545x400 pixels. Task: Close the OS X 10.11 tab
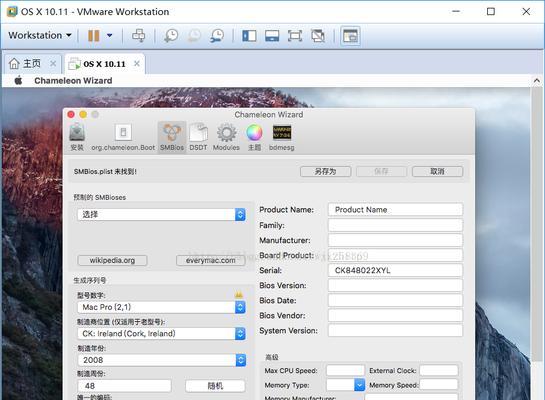click(x=137, y=64)
